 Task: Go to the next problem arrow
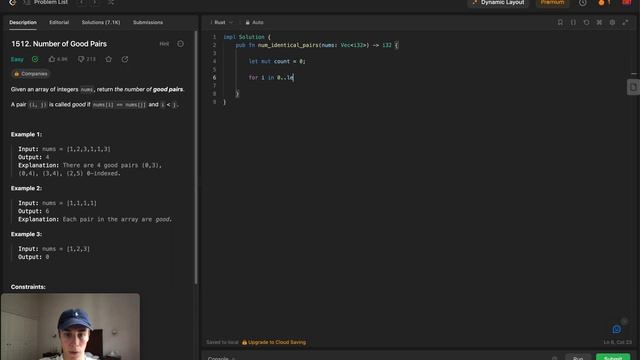[95, 2]
